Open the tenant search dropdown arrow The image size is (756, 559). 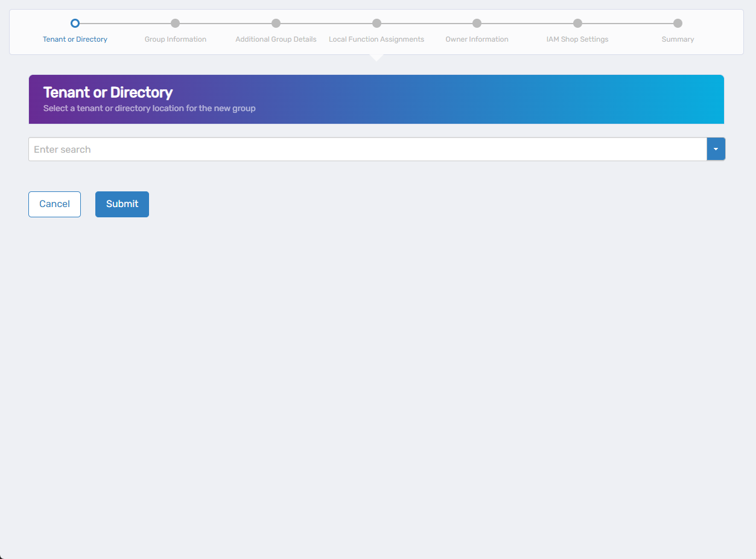pos(716,149)
